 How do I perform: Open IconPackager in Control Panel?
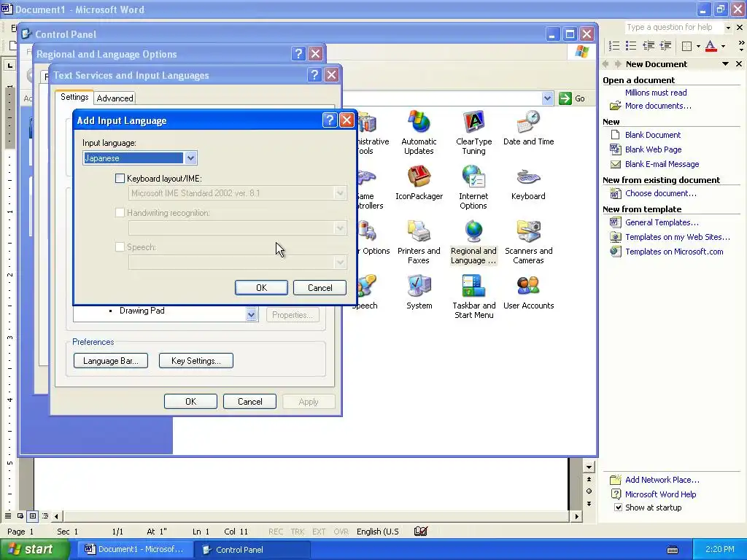point(419,183)
